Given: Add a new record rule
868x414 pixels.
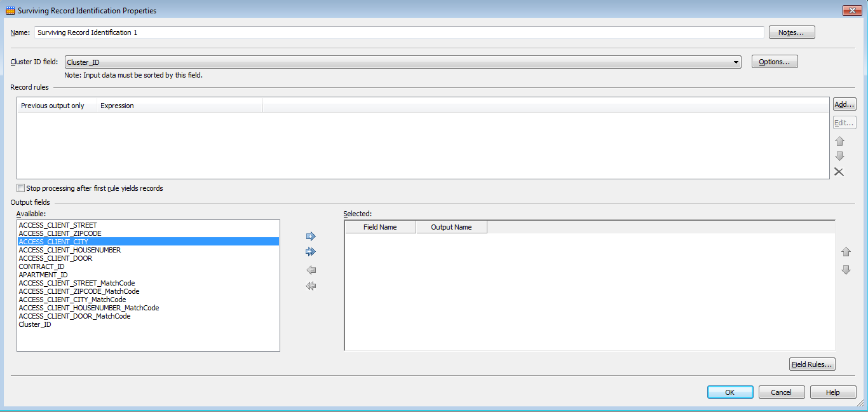Looking at the screenshot, I should (844, 104).
